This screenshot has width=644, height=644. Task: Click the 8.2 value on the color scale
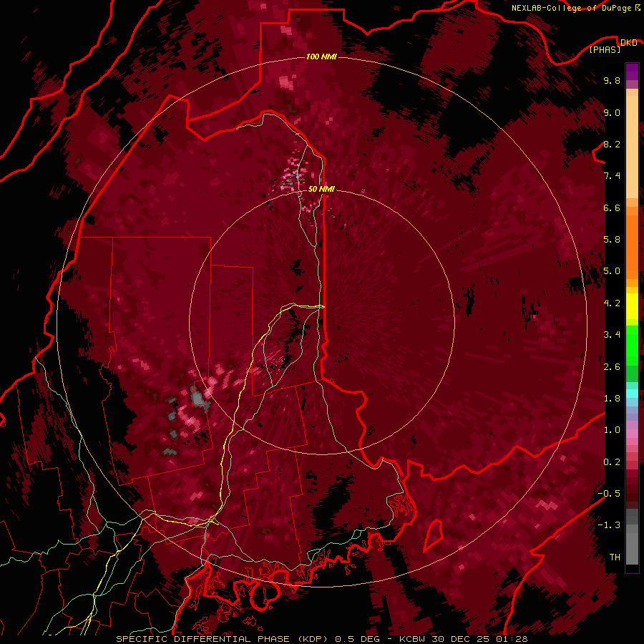[x=612, y=144]
